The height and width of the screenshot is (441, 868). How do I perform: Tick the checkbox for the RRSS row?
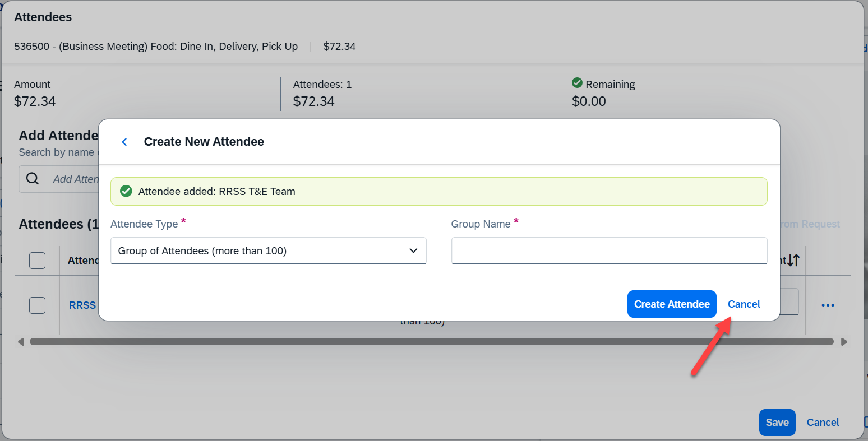click(x=37, y=305)
